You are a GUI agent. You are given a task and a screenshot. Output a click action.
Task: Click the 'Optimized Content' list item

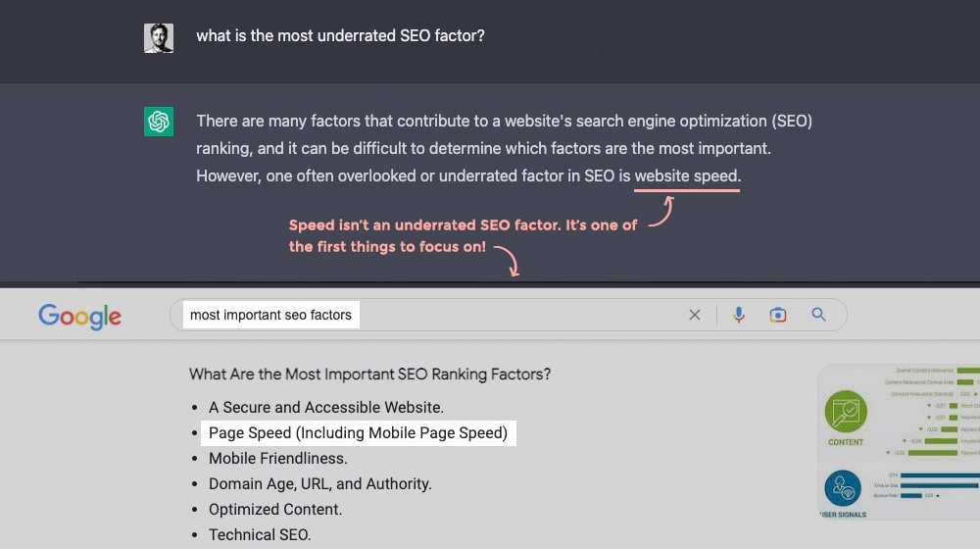275,510
